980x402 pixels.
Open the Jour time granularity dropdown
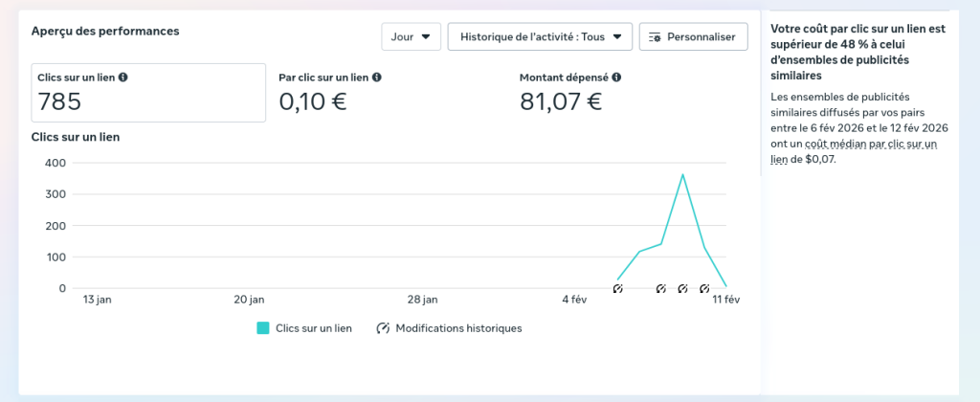412,37
